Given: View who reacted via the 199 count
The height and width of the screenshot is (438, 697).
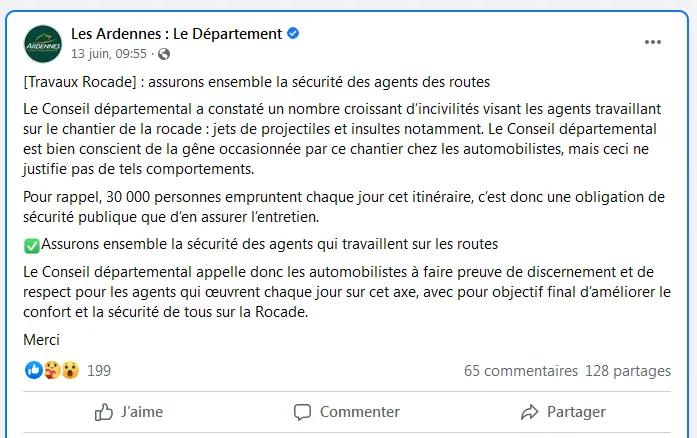Looking at the screenshot, I should (x=99, y=371).
